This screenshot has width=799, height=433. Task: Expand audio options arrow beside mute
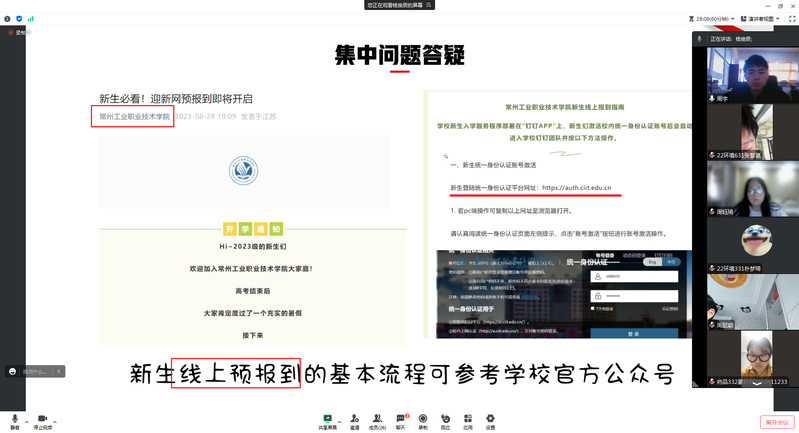(x=27, y=418)
